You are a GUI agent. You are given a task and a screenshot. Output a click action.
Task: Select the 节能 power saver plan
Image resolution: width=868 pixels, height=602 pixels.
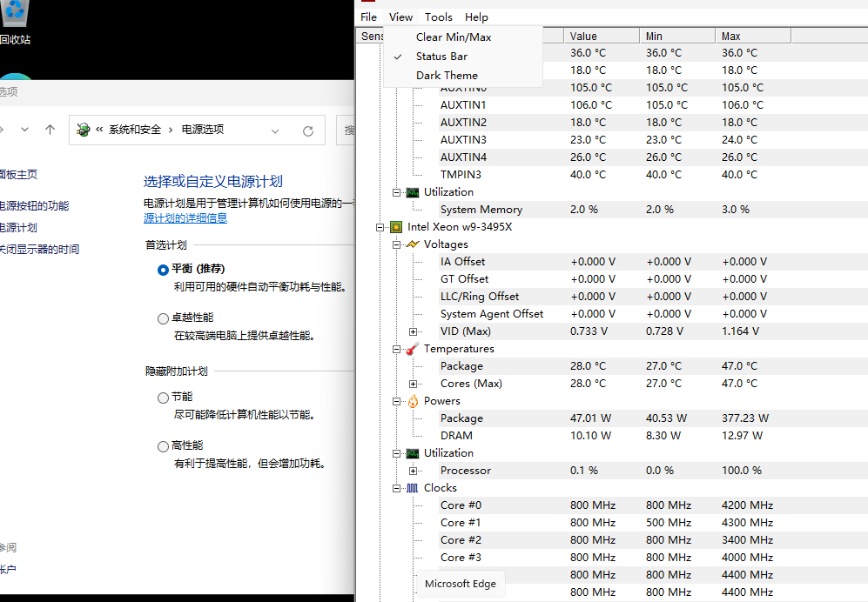click(163, 398)
